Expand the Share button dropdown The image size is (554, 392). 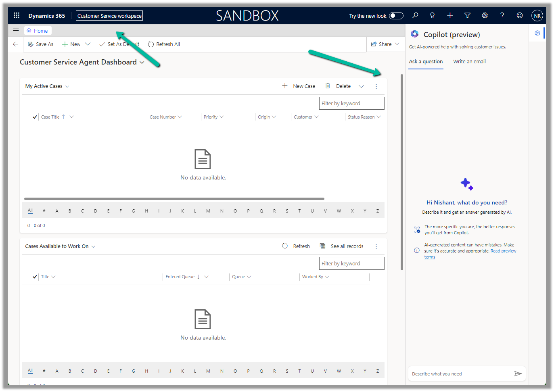coord(397,44)
